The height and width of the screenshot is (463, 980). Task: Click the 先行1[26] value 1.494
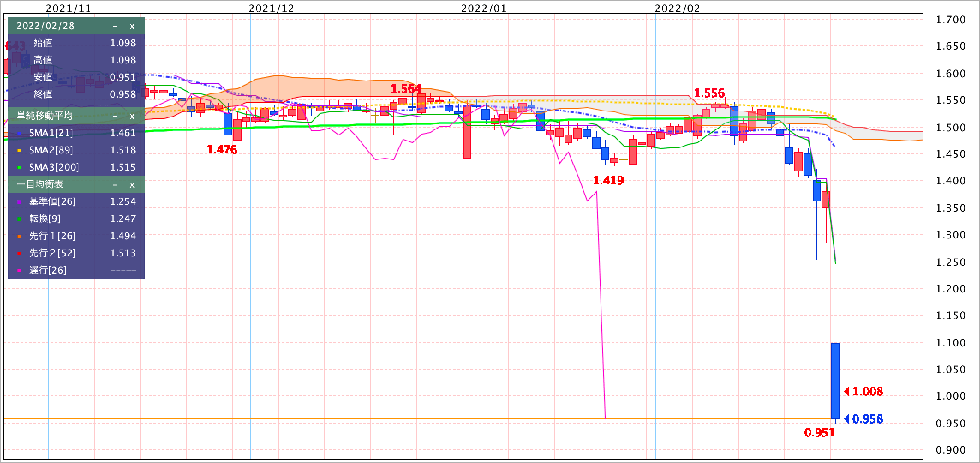tap(123, 236)
